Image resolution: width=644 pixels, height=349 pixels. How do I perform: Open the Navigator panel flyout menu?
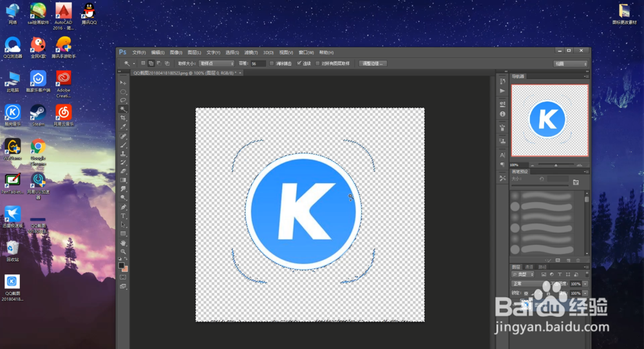click(x=586, y=77)
